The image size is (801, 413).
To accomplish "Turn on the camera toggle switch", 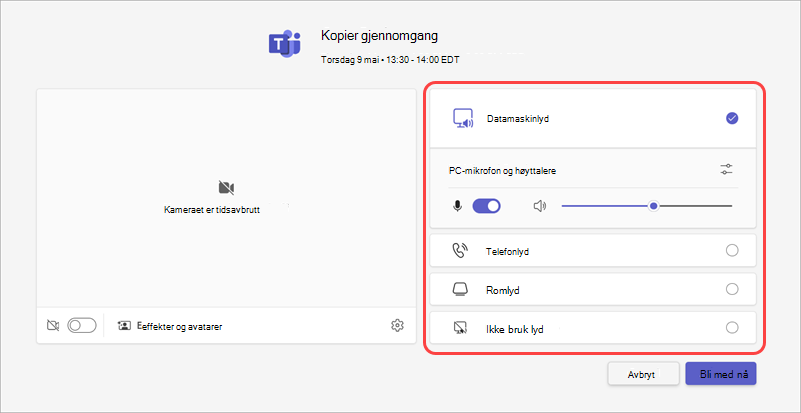I will pos(82,325).
